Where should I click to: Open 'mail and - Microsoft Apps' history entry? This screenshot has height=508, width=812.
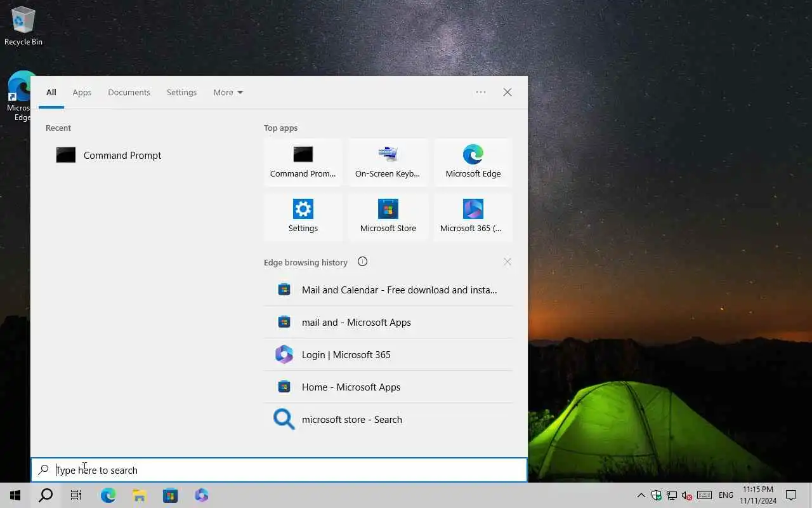(x=388, y=322)
